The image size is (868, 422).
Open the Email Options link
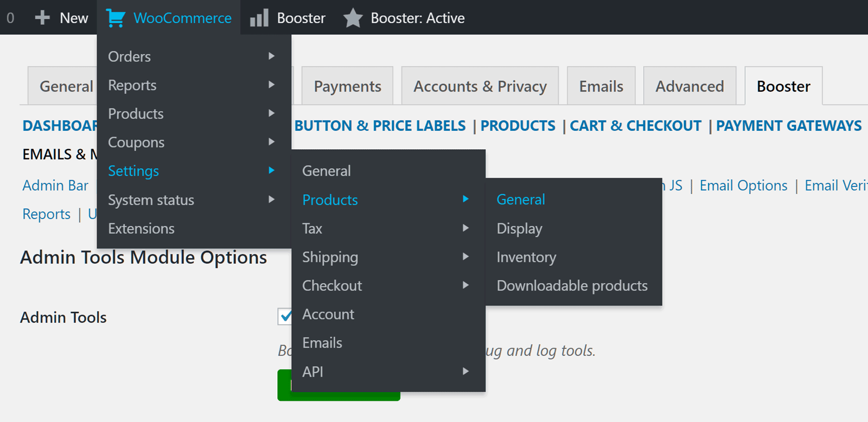pyautogui.click(x=743, y=186)
